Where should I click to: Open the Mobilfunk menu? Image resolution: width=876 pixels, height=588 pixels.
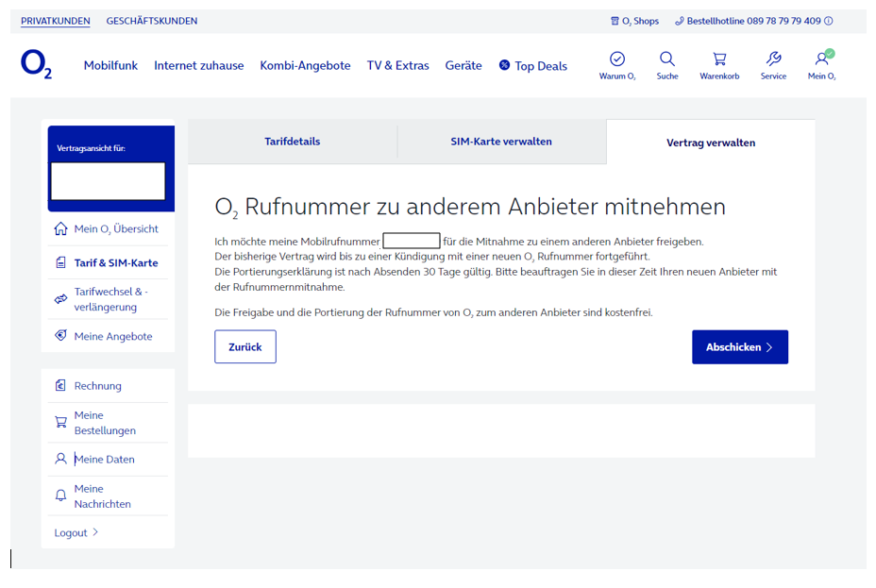click(110, 65)
